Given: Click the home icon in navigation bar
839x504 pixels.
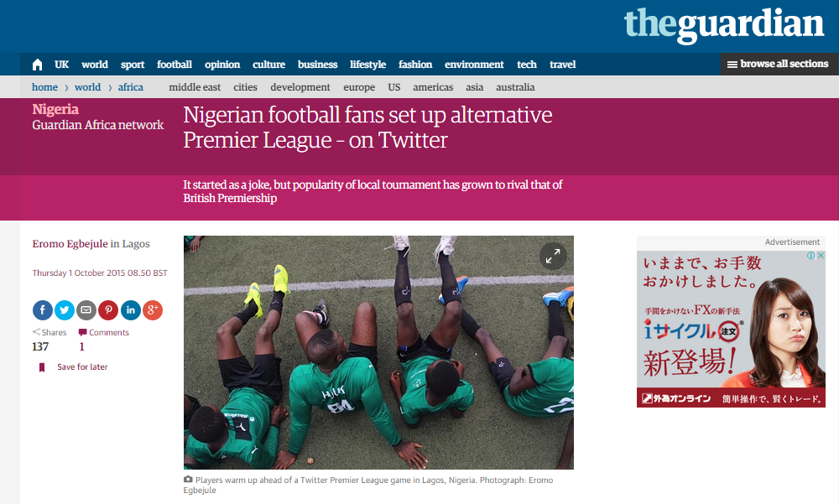Looking at the screenshot, I should click(x=37, y=65).
